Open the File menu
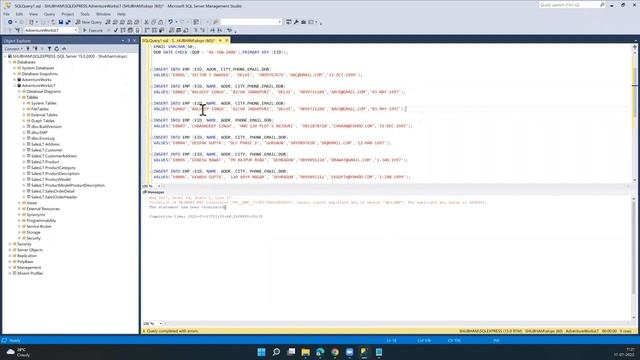This screenshot has height=360, width=640. 7,14
